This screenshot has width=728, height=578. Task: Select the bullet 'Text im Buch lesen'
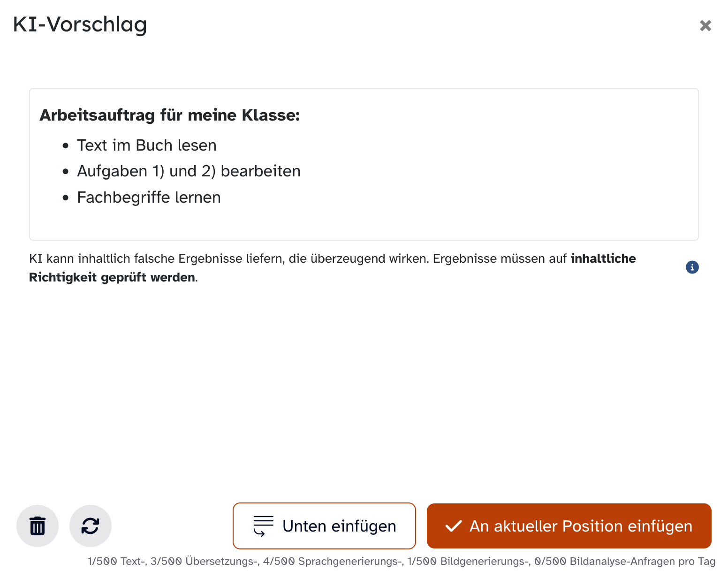point(146,145)
